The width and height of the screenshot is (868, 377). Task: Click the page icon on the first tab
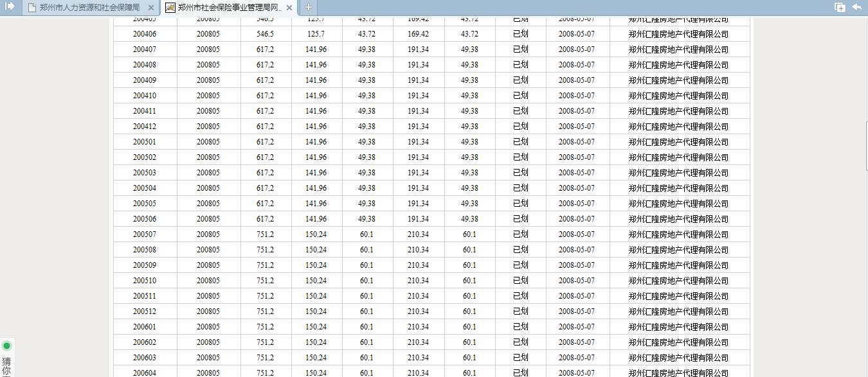[32, 8]
